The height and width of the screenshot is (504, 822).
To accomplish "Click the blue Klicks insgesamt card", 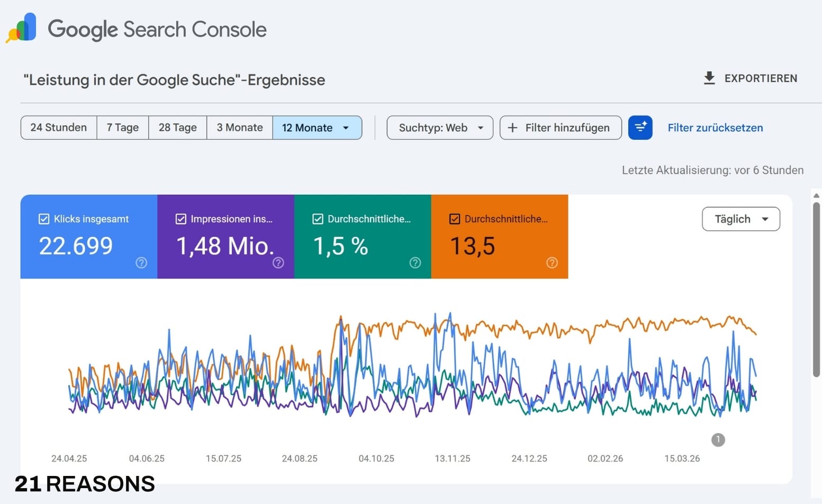I will [89, 237].
